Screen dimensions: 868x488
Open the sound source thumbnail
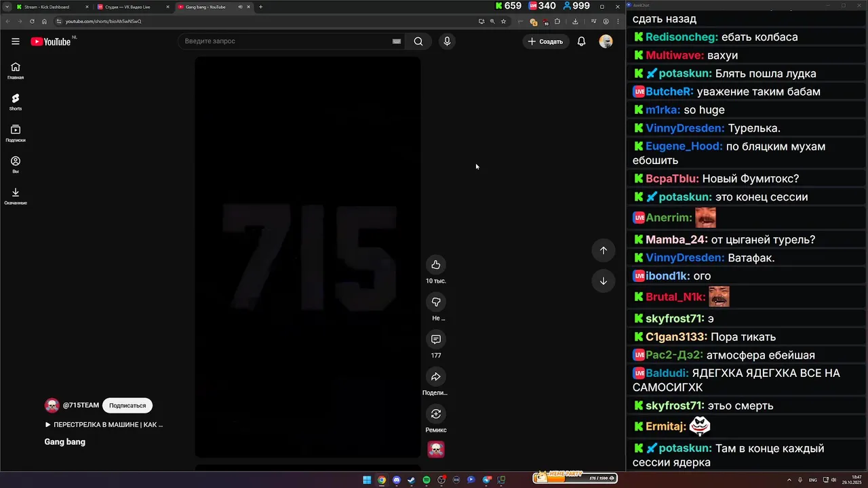pos(436,449)
